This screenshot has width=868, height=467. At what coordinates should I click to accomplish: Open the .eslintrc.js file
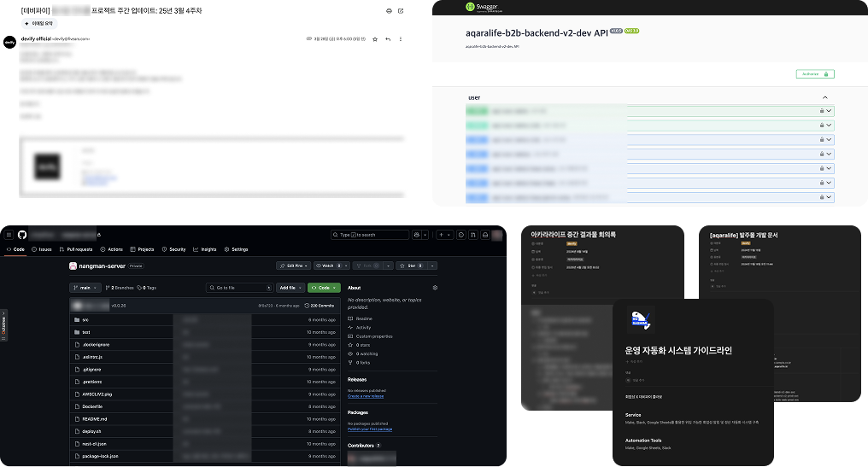coord(92,357)
